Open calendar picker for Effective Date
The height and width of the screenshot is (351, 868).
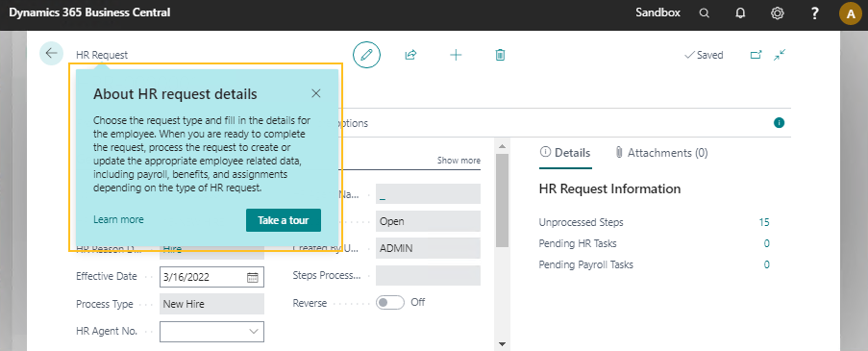pyautogui.click(x=253, y=277)
